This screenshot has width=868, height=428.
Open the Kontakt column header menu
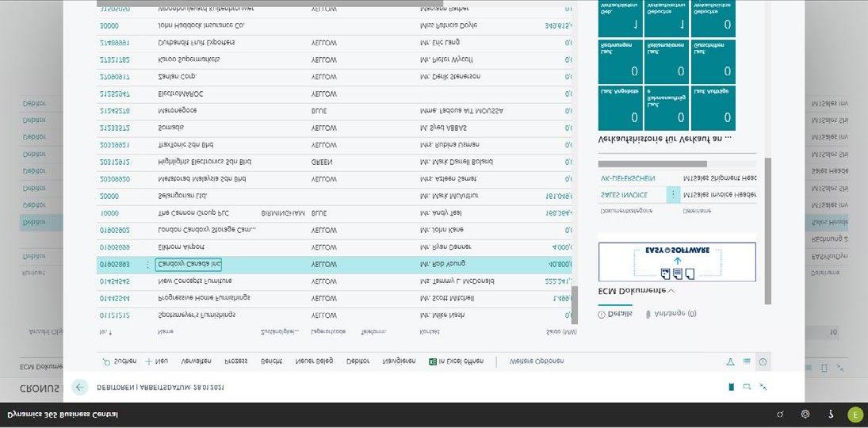pos(430,331)
